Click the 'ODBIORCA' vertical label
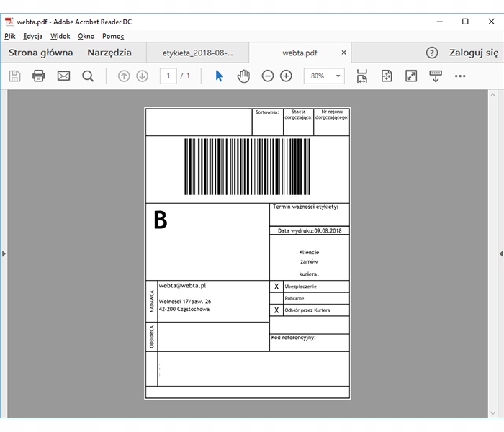 click(152, 336)
